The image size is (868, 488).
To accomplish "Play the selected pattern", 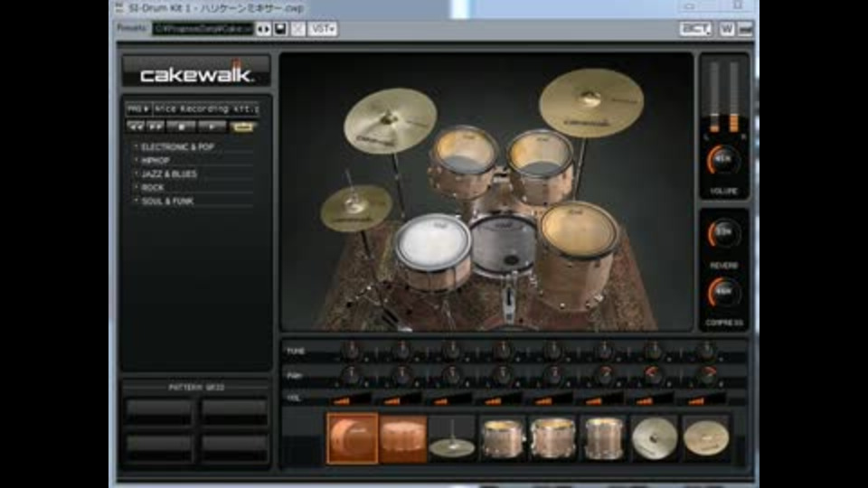I will pos(212,127).
